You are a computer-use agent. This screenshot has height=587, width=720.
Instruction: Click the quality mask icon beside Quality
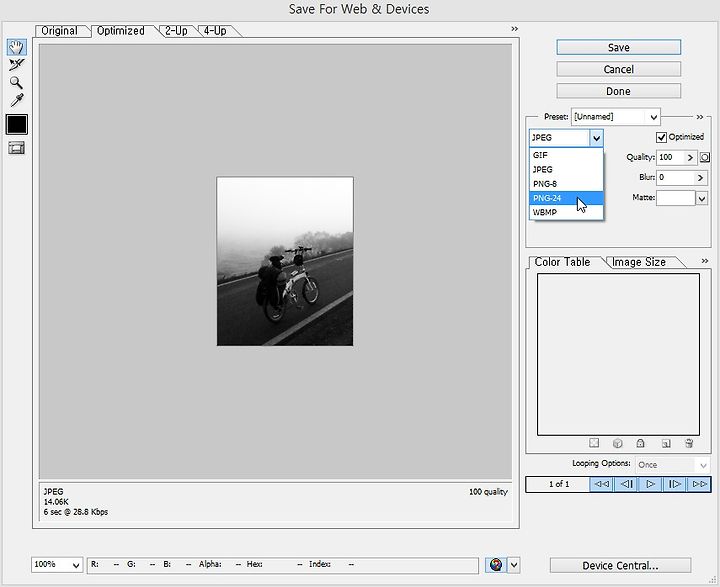coord(705,158)
